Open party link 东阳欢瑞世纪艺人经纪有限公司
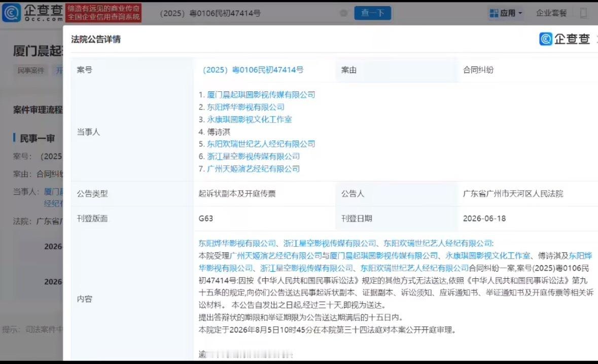 click(261, 144)
